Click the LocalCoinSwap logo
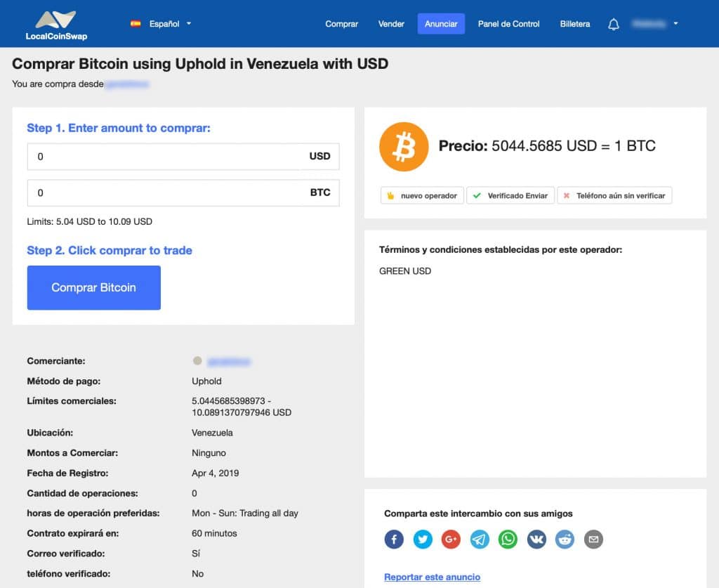The image size is (719, 588). pyautogui.click(x=56, y=25)
